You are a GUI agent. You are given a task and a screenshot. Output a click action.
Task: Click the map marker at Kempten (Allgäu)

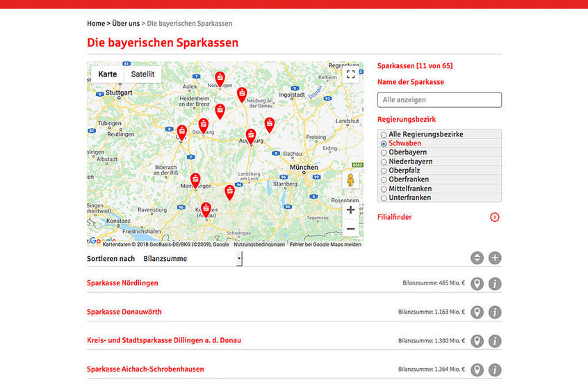point(206,209)
